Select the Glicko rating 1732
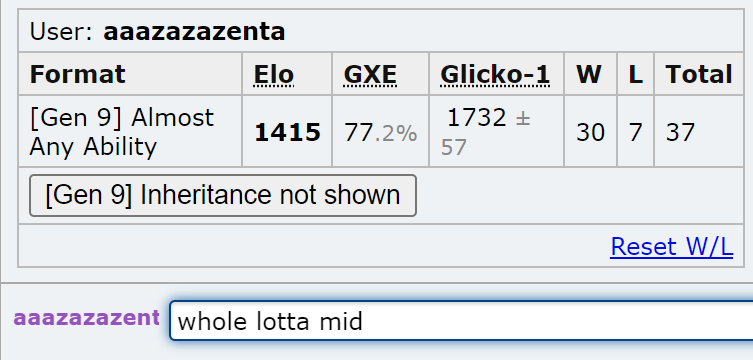 click(476, 118)
